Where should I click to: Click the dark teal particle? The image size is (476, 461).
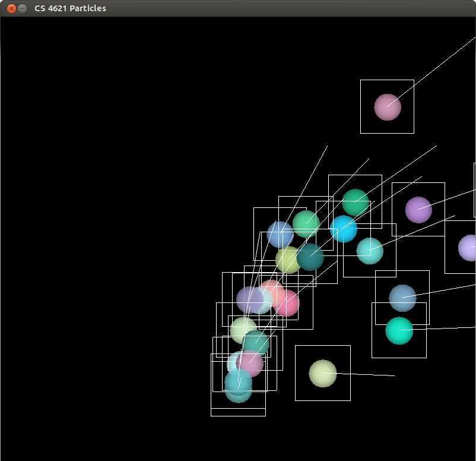click(312, 258)
